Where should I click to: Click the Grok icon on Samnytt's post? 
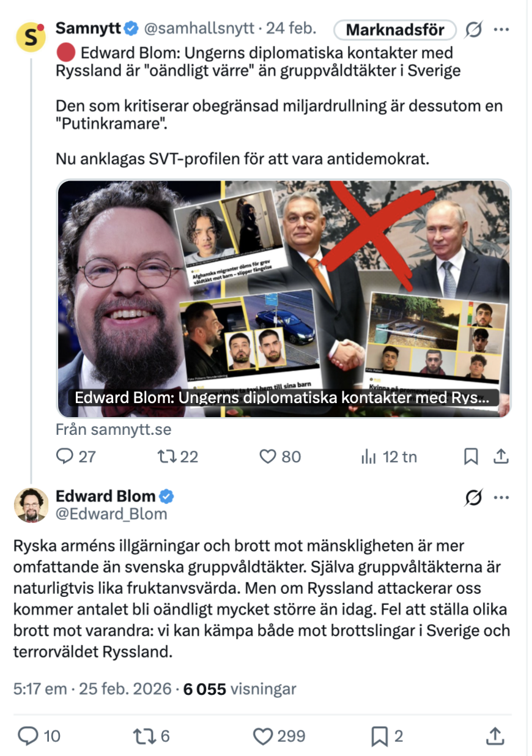point(473,29)
